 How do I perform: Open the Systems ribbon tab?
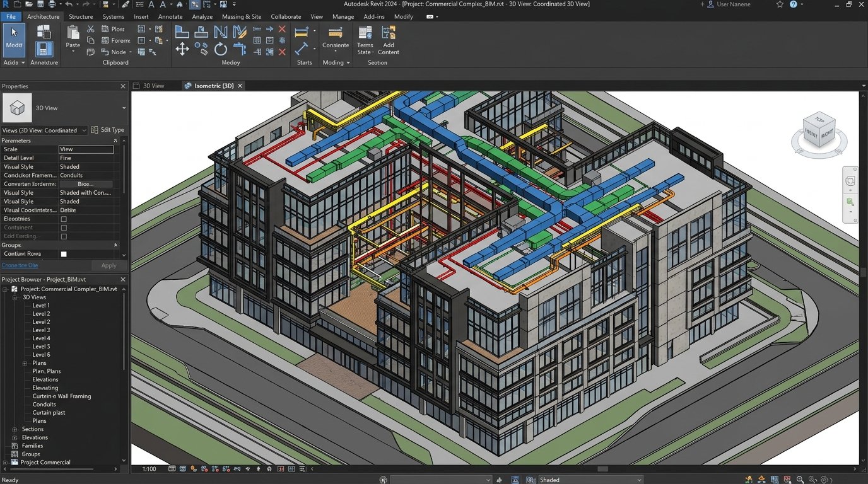point(114,17)
